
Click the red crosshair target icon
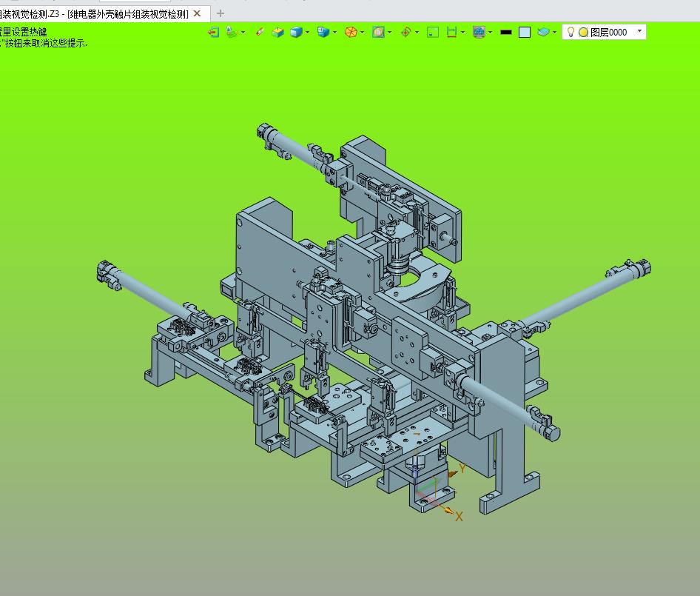coord(405,32)
